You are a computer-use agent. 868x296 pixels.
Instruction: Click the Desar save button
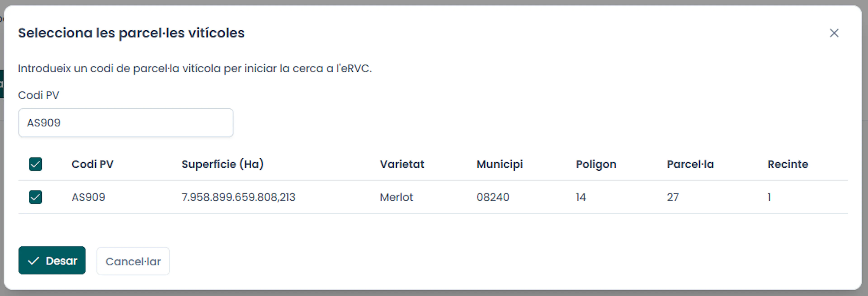pos(52,261)
